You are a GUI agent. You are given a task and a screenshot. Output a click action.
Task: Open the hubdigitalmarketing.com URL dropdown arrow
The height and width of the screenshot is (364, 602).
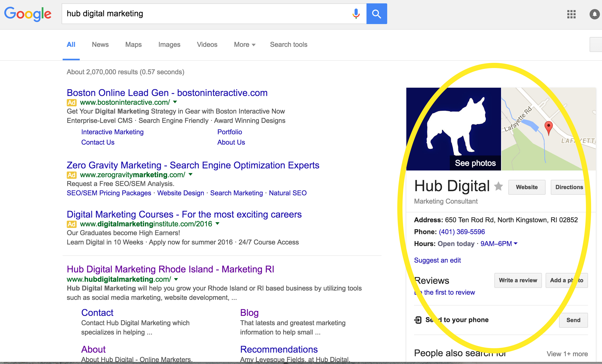[176, 279]
